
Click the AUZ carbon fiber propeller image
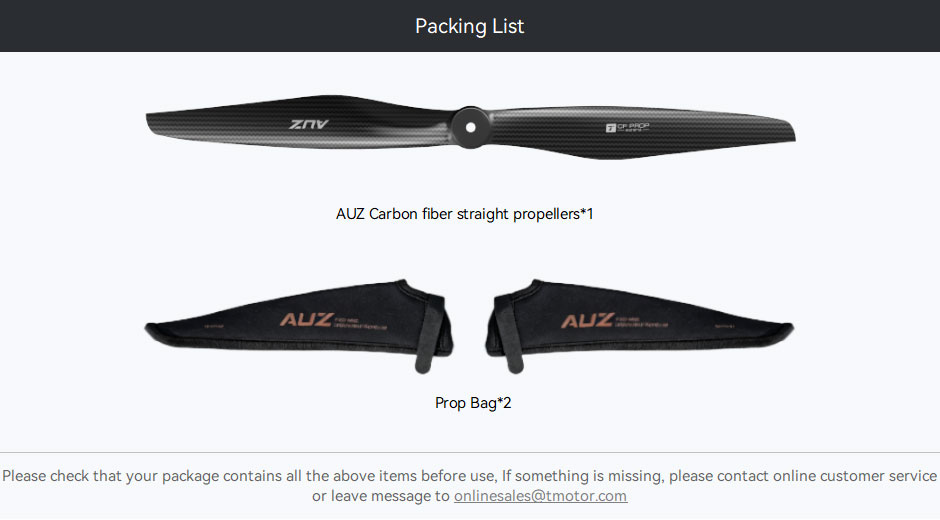[471, 127]
